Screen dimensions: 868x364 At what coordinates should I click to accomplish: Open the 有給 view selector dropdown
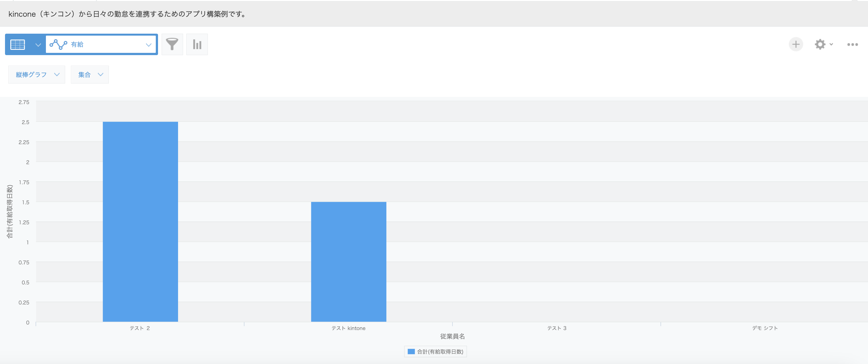tap(101, 45)
